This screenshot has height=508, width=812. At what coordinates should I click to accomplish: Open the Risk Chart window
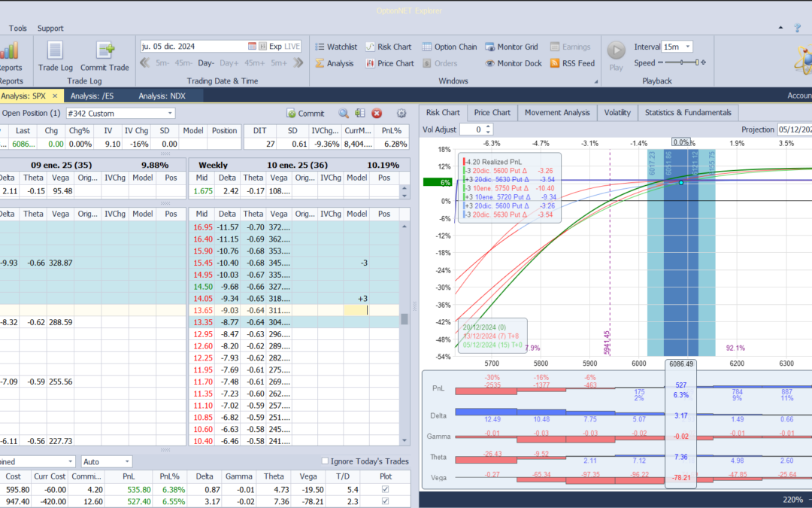coord(389,47)
